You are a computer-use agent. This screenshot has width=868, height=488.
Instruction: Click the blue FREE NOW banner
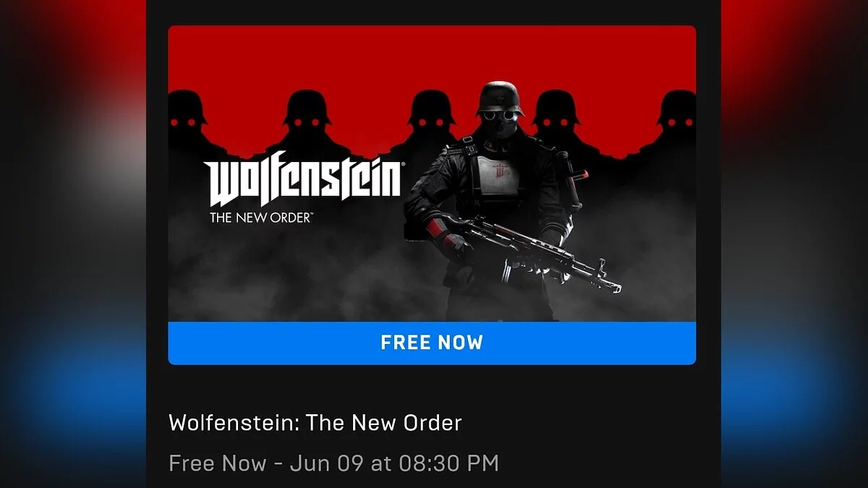click(x=432, y=343)
